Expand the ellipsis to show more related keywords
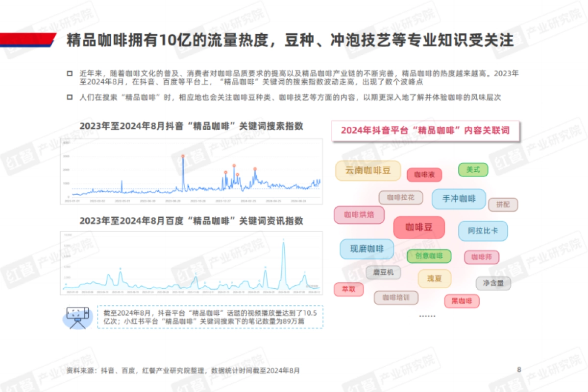Viewport: 588px width, 392px height. [428, 316]
